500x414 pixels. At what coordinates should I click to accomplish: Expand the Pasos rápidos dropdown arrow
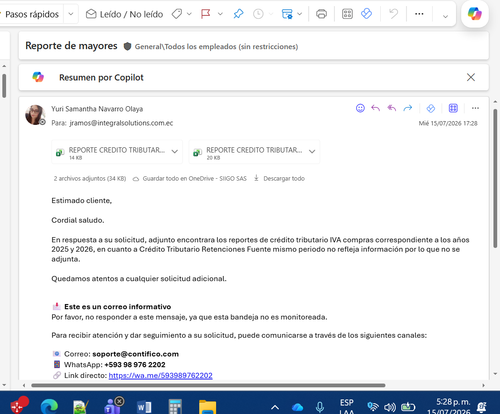click(x=71, y=14)
